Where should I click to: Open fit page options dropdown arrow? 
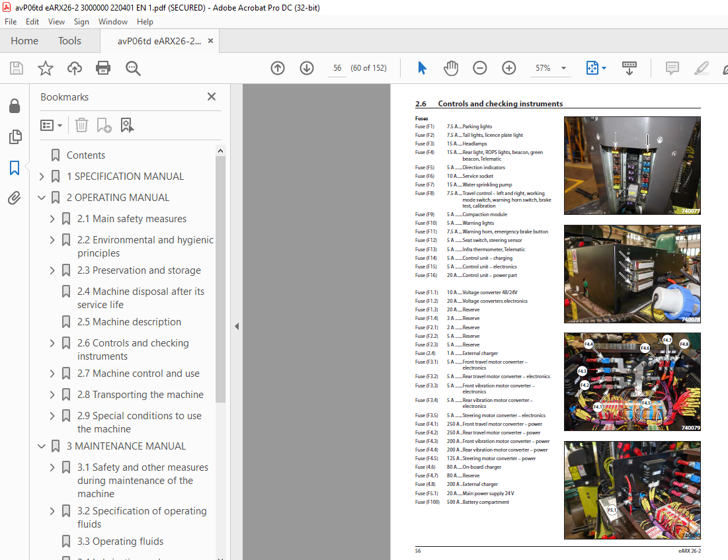[604, 68]
